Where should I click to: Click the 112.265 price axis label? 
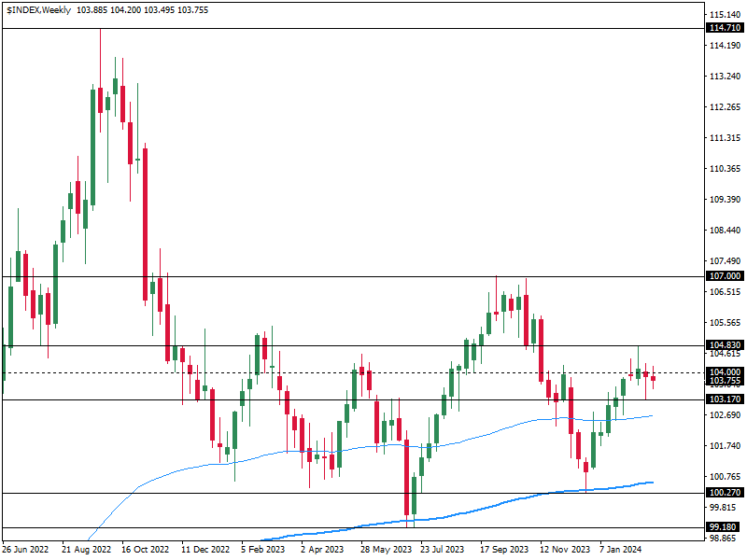click(726, 107)
